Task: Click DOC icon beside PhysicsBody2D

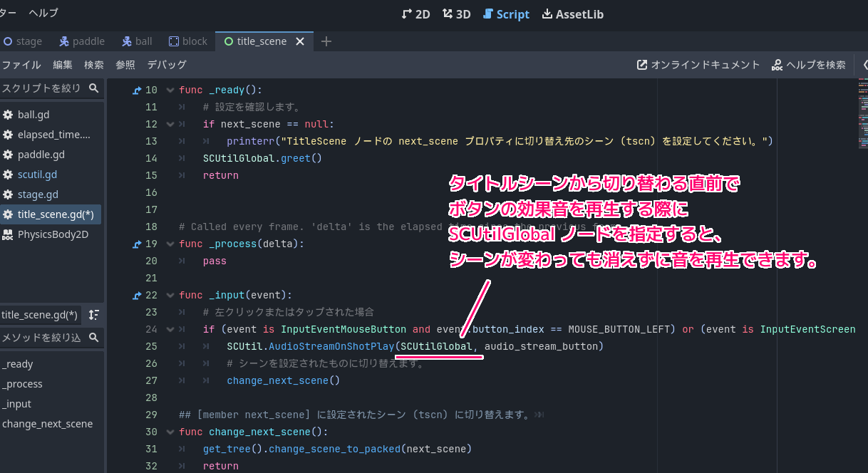Action: point(8,234)
